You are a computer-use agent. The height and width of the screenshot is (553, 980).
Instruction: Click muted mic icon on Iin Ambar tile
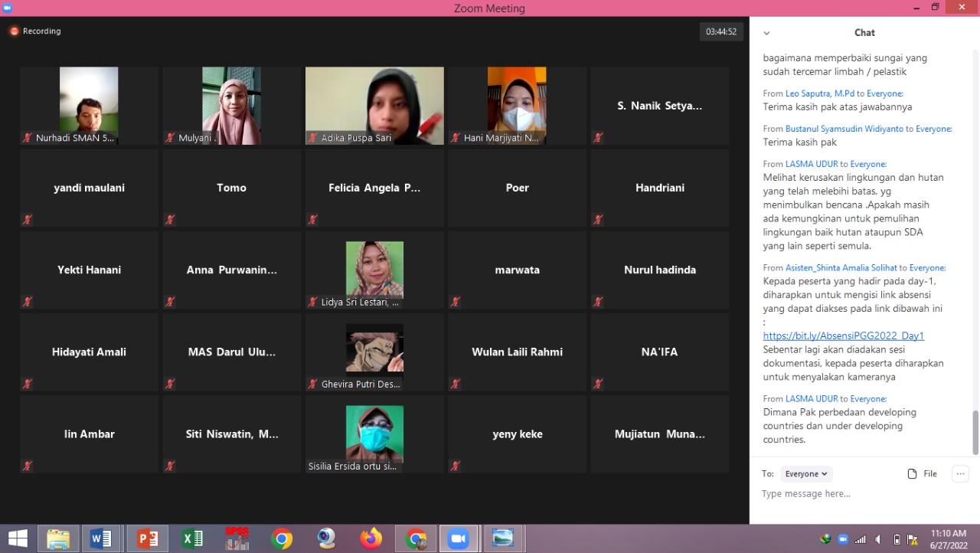pos(28,466)
